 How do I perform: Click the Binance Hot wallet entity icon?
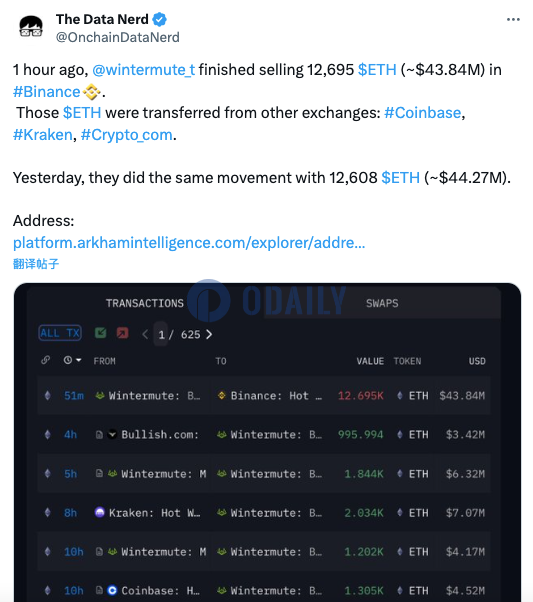click(221, 395)
